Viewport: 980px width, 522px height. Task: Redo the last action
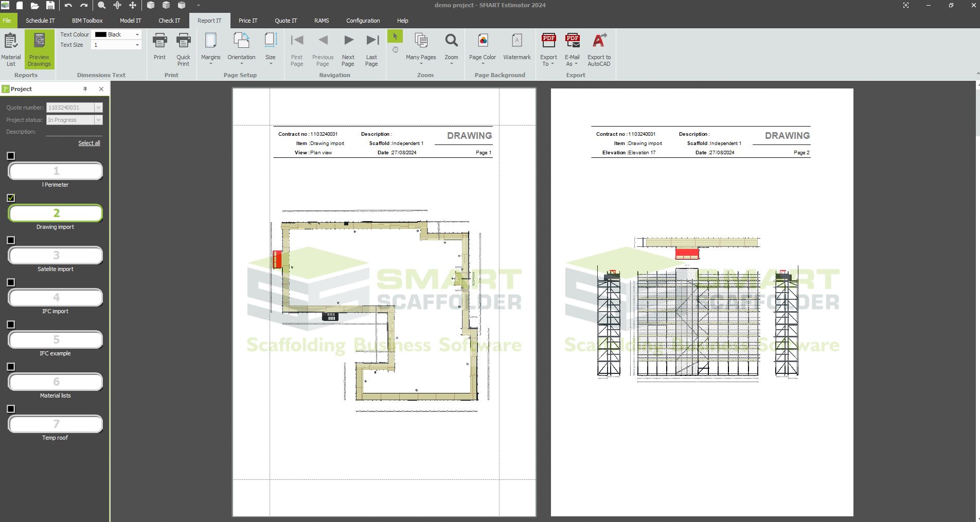tap(84, 5)
